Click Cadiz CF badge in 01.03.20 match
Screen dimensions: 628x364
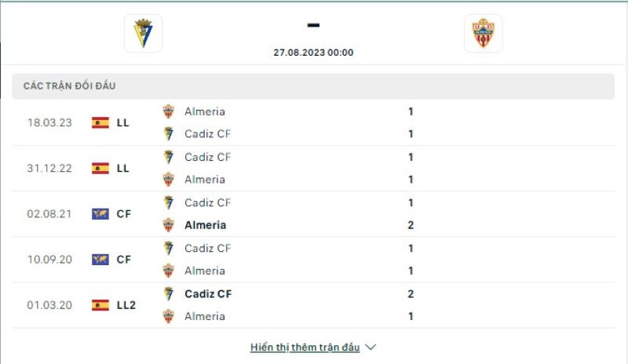168,293
